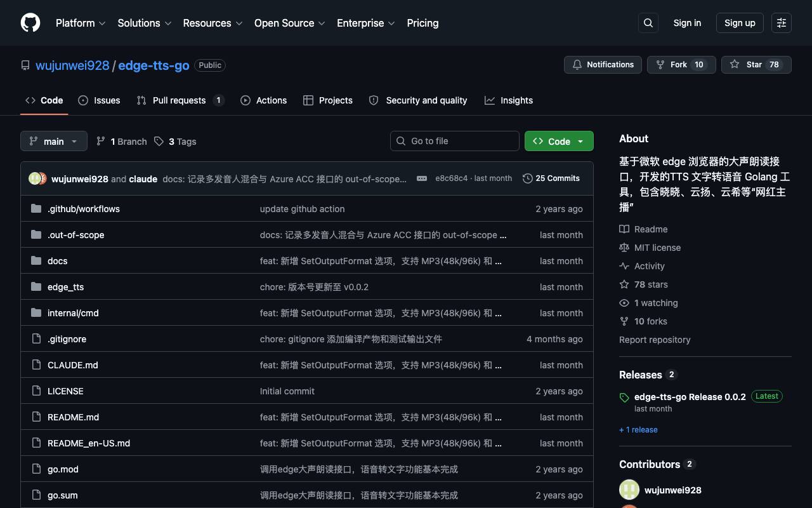
Task: Switch to the Pull requests tab
Action: coord(181,100)
